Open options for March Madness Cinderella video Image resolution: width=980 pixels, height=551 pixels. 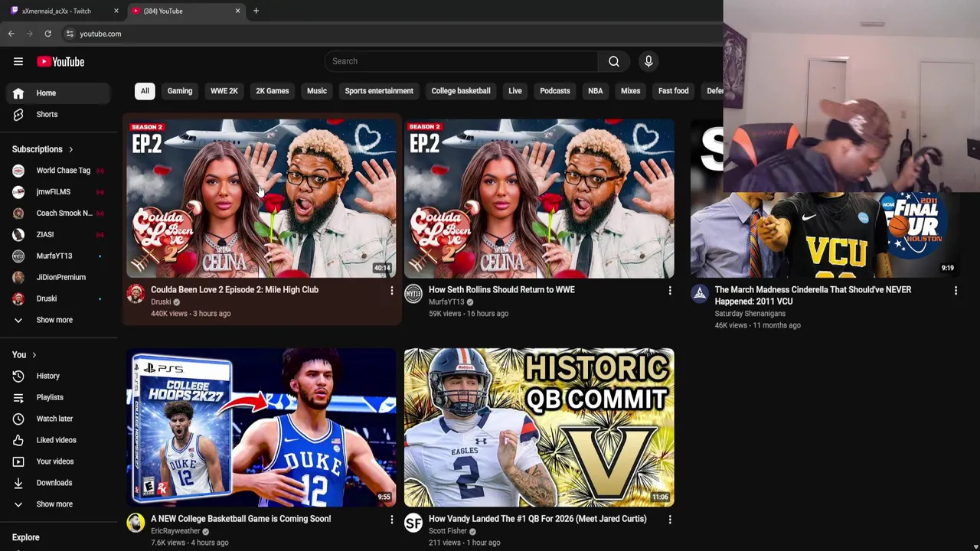[955, 291]
